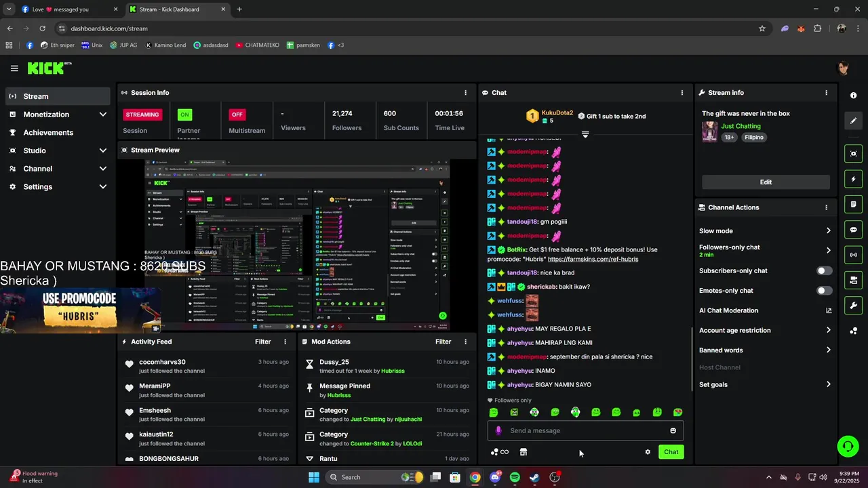
Task: Click cocomharvs30 in Activity Feed
Action: (x=162, y=362)
